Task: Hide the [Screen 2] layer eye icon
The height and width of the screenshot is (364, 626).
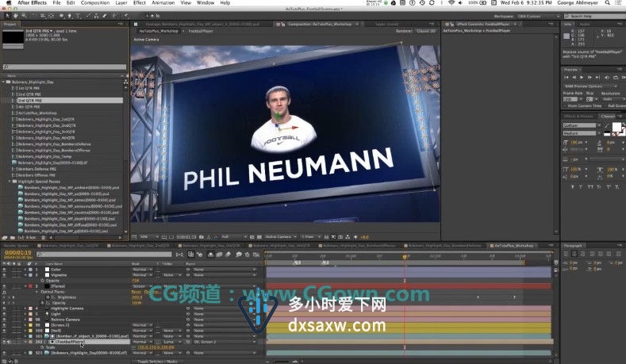Action: [x=5, y=325]
